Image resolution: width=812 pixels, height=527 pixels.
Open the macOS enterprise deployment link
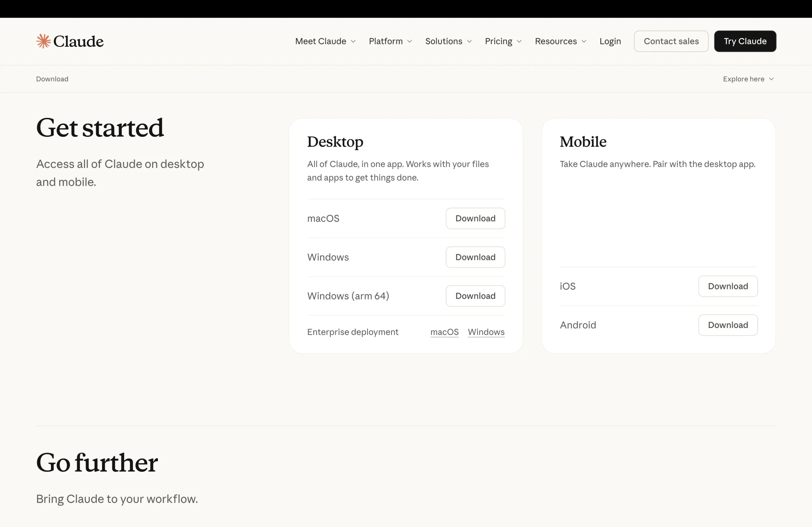445,332
